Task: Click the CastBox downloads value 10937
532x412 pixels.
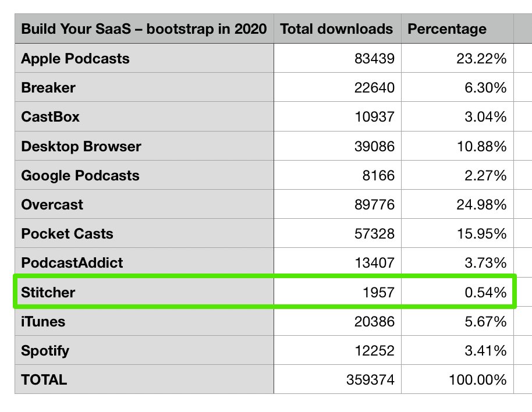Action: tap(375, 117)
